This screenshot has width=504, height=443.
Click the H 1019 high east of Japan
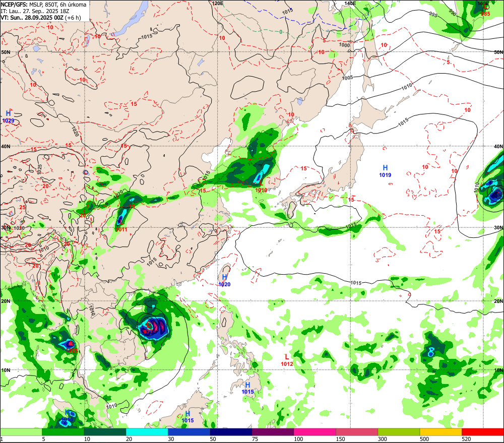385,171
